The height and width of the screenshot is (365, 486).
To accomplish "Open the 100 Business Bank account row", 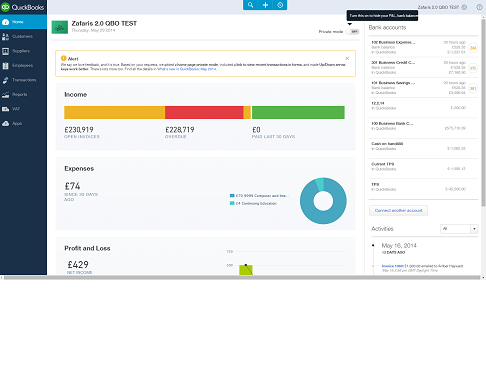I will [423, 128].
